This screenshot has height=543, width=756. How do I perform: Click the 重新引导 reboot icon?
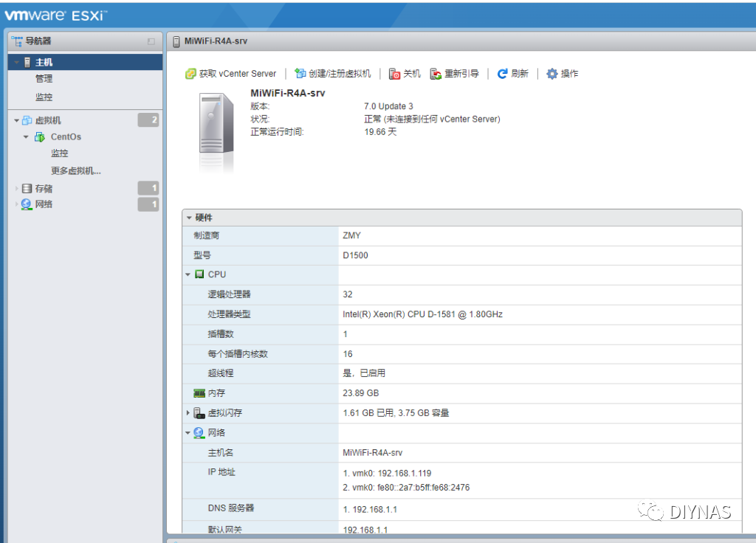tap(436, 74)
